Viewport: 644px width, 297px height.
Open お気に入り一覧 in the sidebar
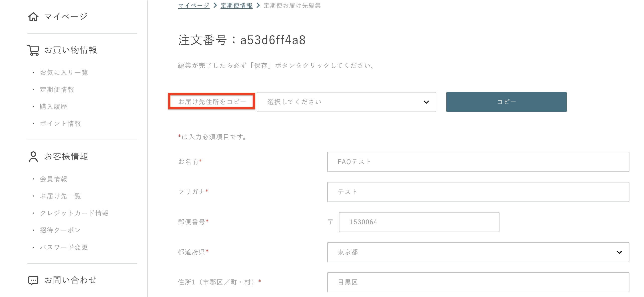click(64, 72)
